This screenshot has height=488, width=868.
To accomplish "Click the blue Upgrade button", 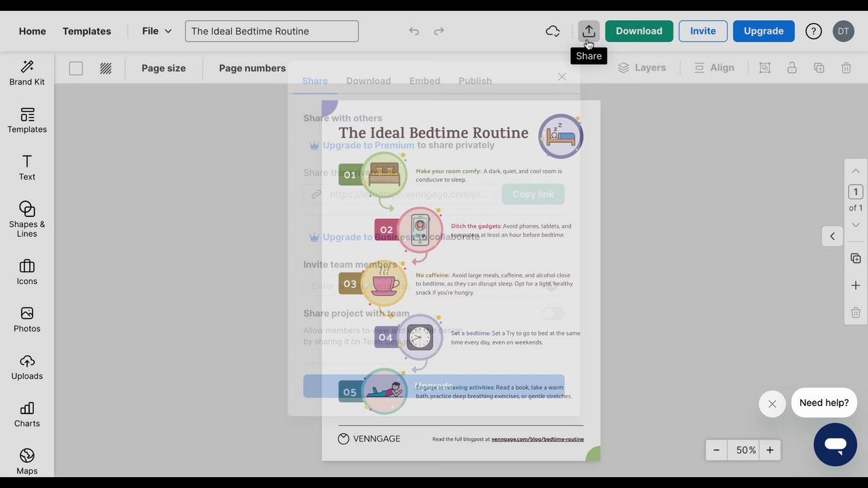I will (x=764, y=31).
